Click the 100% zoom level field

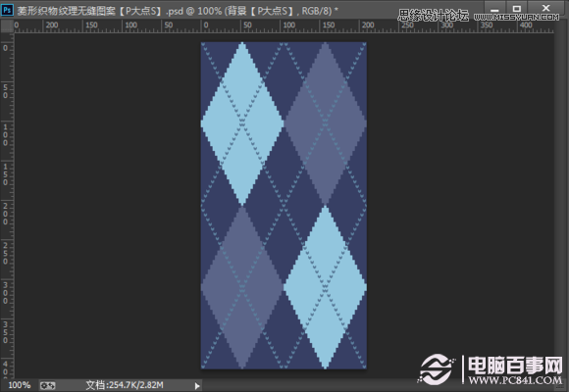pyautogui.click(x=20, y=385)
